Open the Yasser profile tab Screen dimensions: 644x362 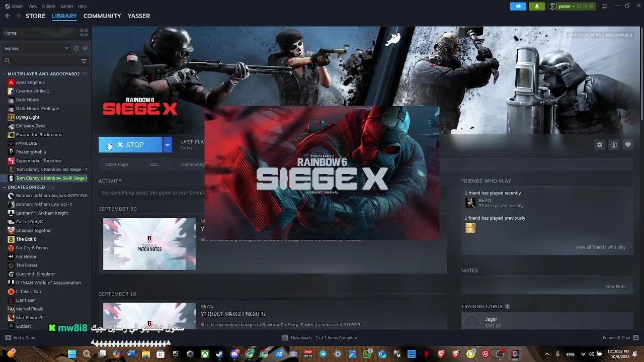(139, 16)
